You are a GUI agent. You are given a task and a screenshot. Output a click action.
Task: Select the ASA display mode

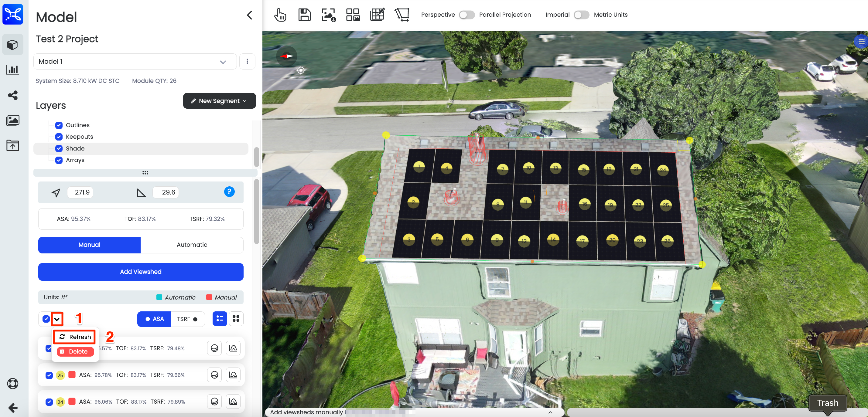(154, 319)
